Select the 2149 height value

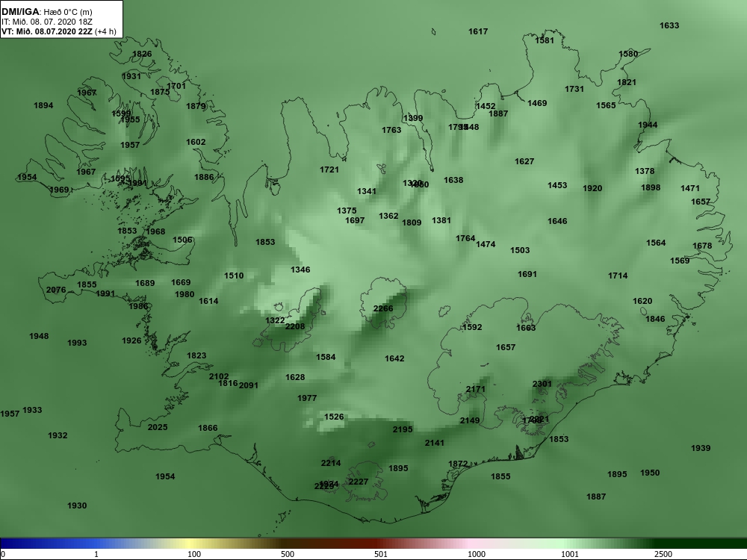pyautogui.click(x=470, y=420)
